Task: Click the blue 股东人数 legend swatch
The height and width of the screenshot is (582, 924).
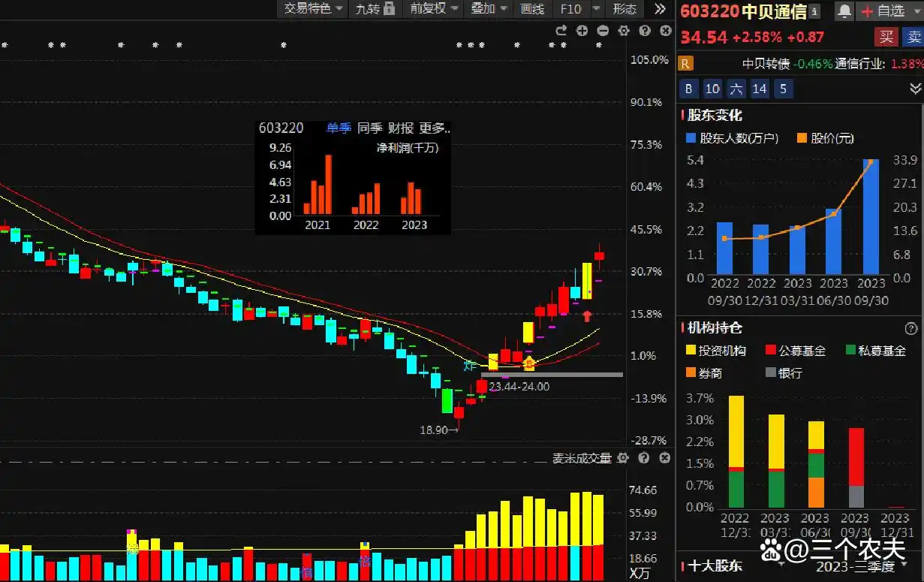Action: 691,138
